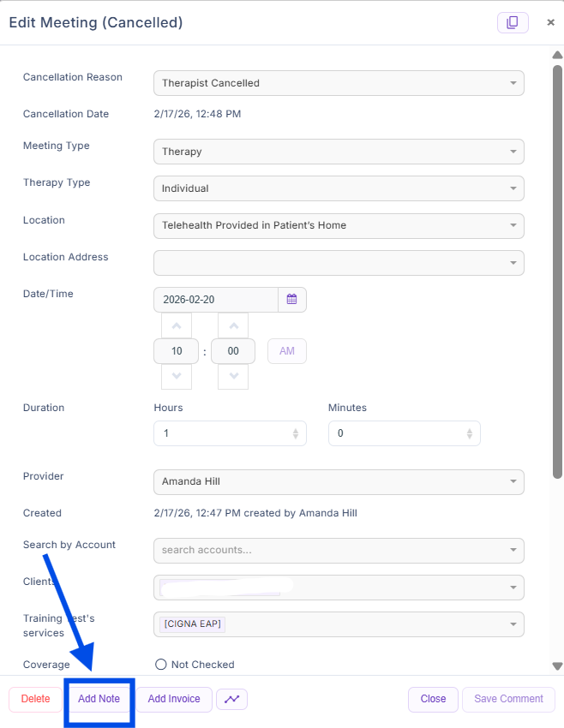Screen dimensions: 564x728
Task: Decrease the hour with down chevron
Action: pyautogui.click(x=177, y=376)
